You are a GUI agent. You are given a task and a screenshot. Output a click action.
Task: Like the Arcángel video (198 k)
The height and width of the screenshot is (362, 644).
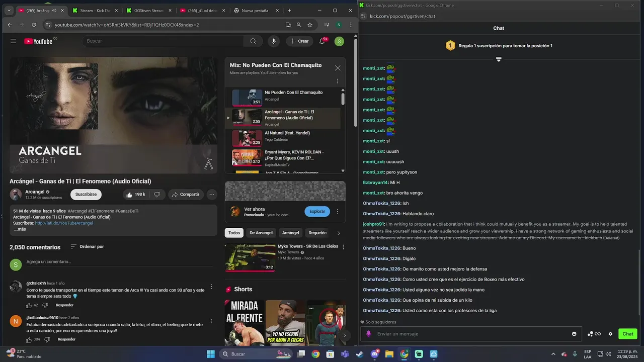tap(135, 195)
